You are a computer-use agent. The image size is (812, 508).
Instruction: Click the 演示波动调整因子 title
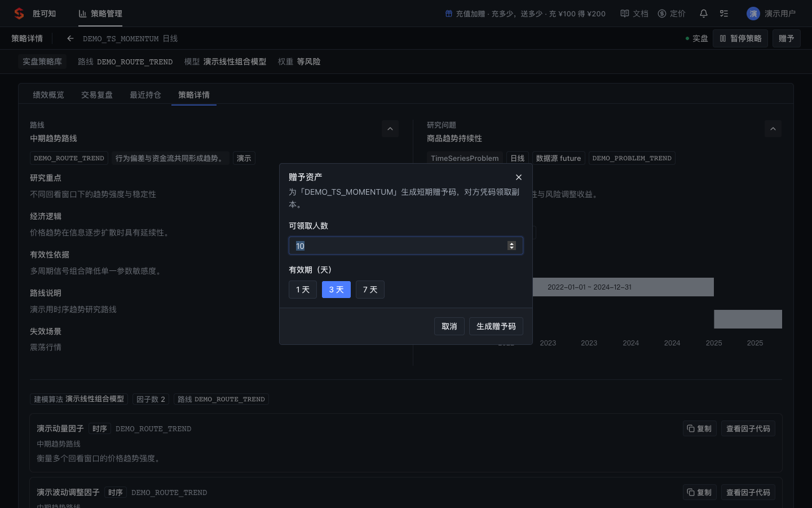click(68, 492)
